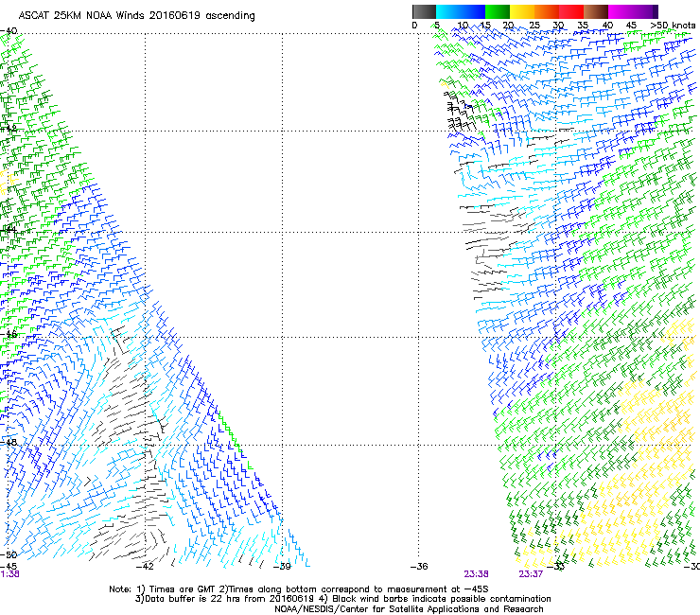Click the '30' legend scale label
700x615 pixels.
coord(558,26)
